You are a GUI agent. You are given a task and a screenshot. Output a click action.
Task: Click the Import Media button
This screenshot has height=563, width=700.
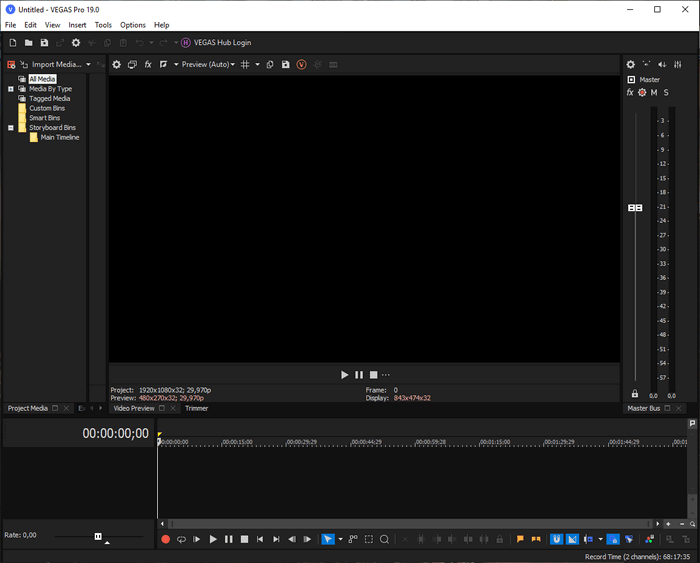[56, 64]
